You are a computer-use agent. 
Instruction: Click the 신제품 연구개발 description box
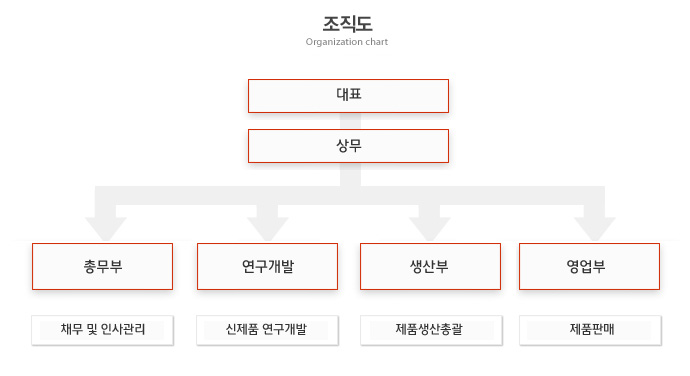click(268, 330)
